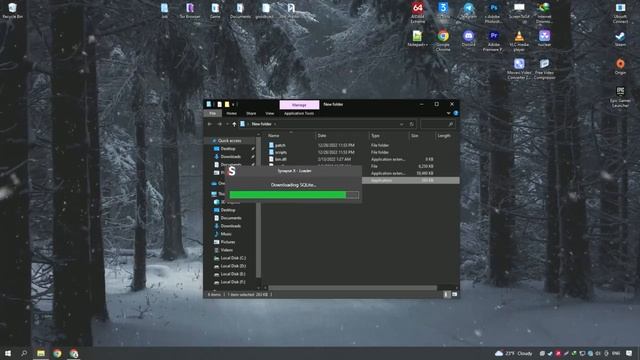Viewport: 640px width, 360px height.
Task: Click the New folder address bar path
Action: pos(261,124)
